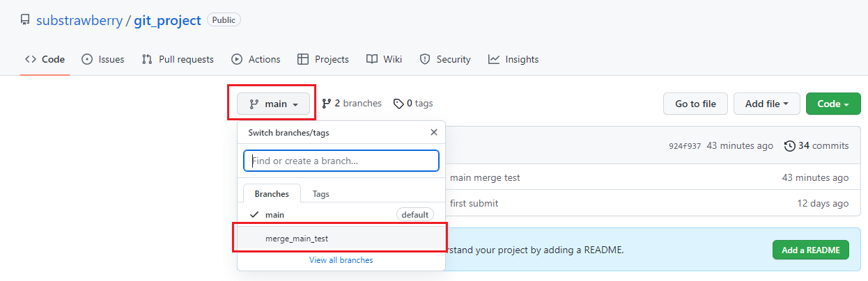Open the Insights tab

[513, 59]
